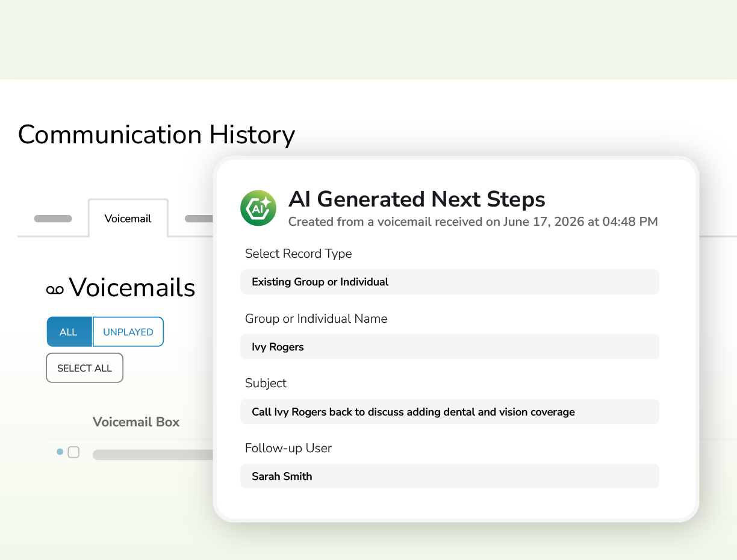Click the Select Record Type label

298,254
